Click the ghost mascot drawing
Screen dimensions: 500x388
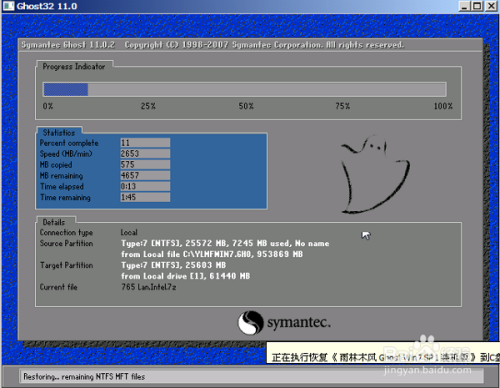[x=375, y=174]
